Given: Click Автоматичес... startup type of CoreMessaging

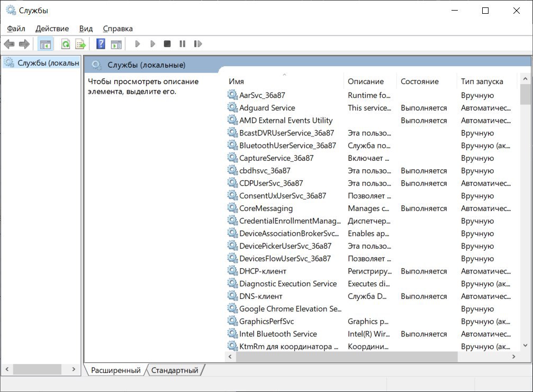Looking at the screenshot, I should tap(486, 208).
